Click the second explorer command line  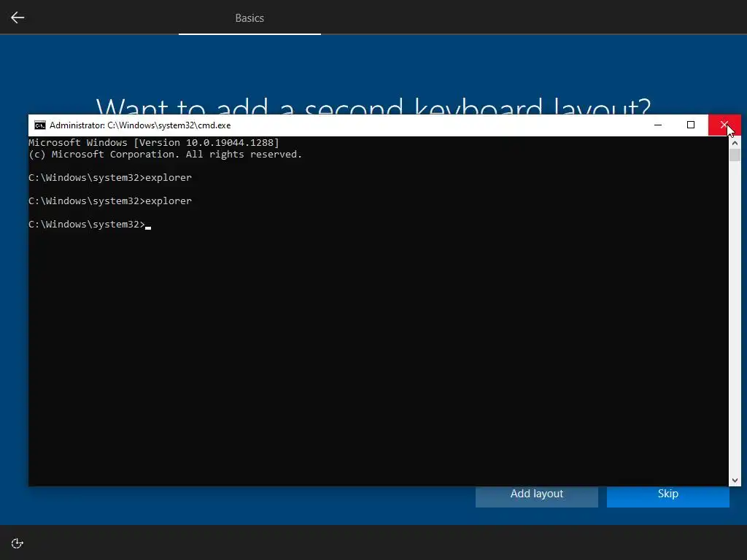tap(110, 201)
